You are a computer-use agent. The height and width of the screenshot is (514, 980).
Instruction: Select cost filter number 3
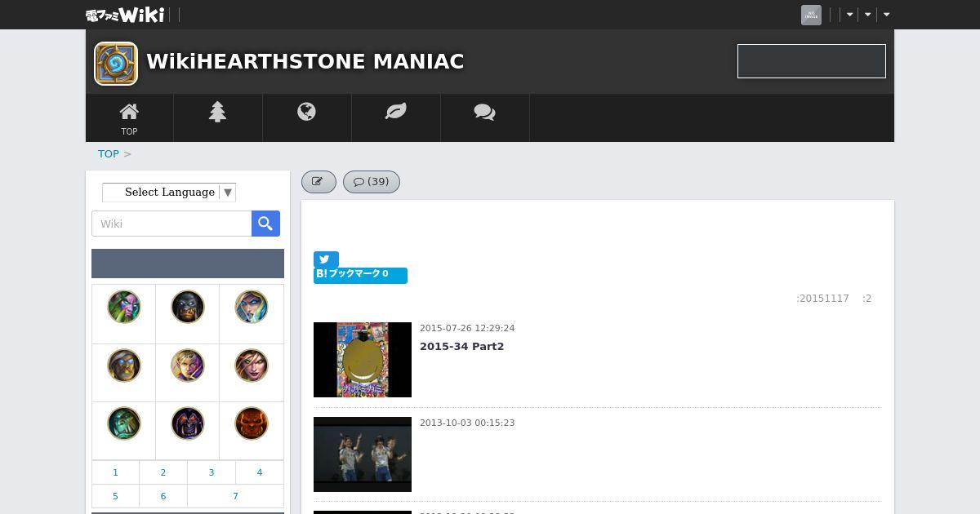tap(212, 472)
